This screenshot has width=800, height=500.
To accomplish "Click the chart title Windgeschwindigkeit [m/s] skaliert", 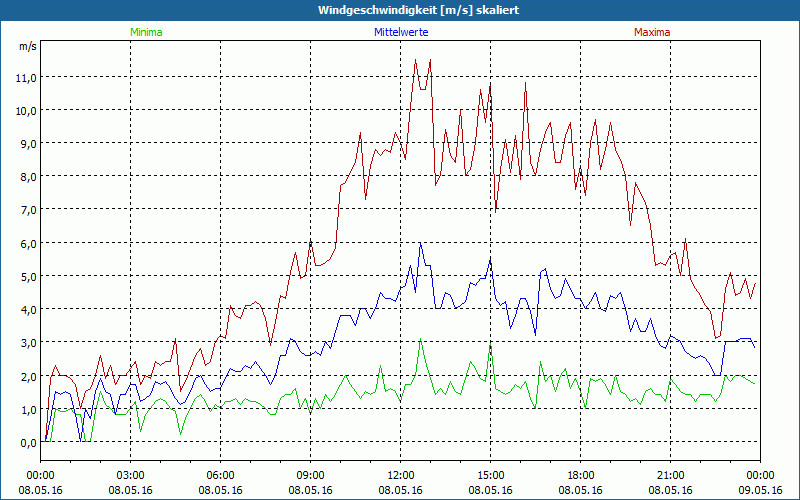I will (419, 10).
